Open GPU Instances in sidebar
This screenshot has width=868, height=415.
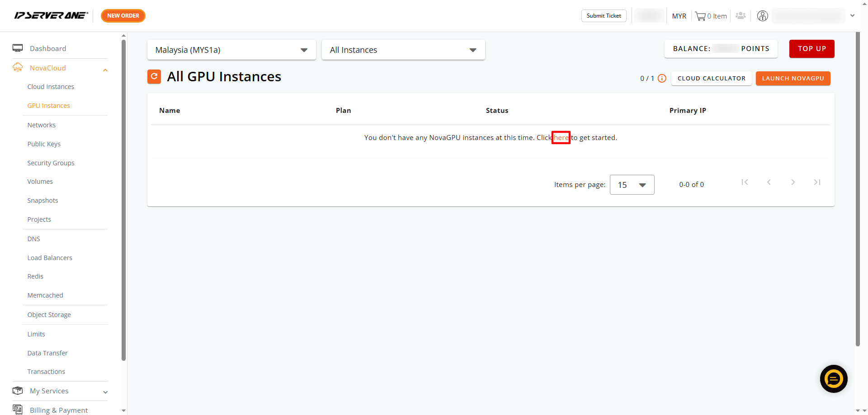pyautogui.click(x=48, y=106)
